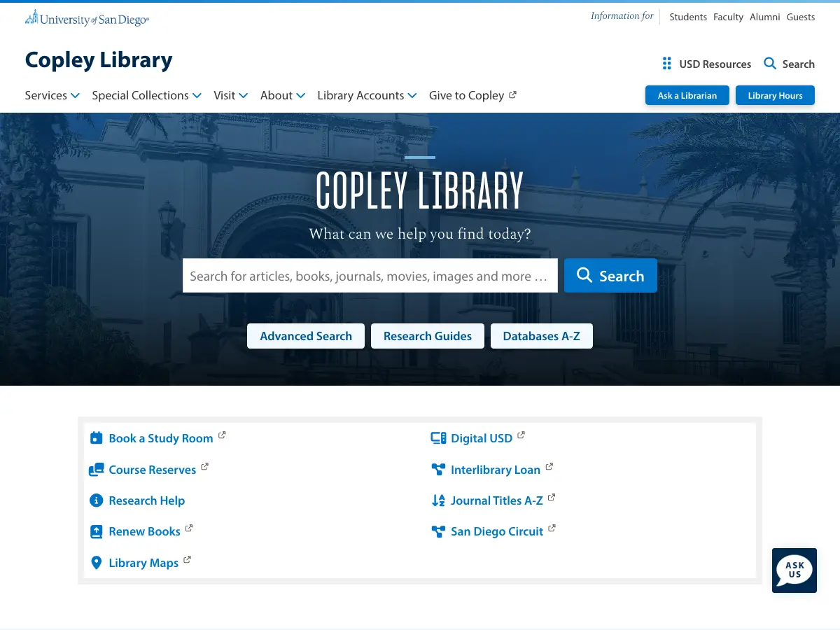Open the USD Resources grid icon
This screenshot has height=630, width=840.
click(667, 64)
